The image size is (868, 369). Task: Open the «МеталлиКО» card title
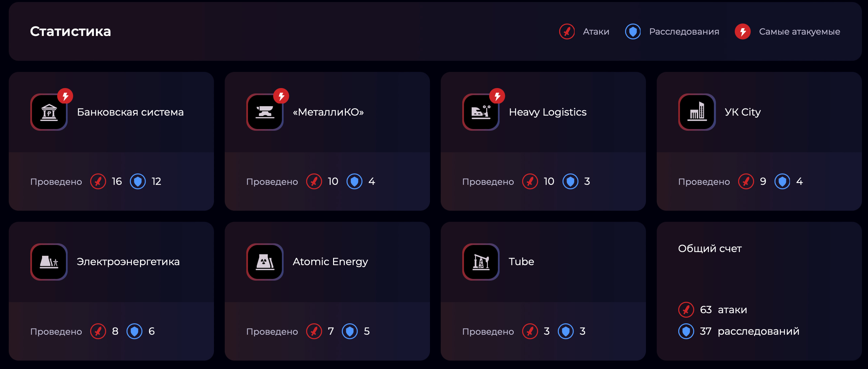[x=328, y=112]
